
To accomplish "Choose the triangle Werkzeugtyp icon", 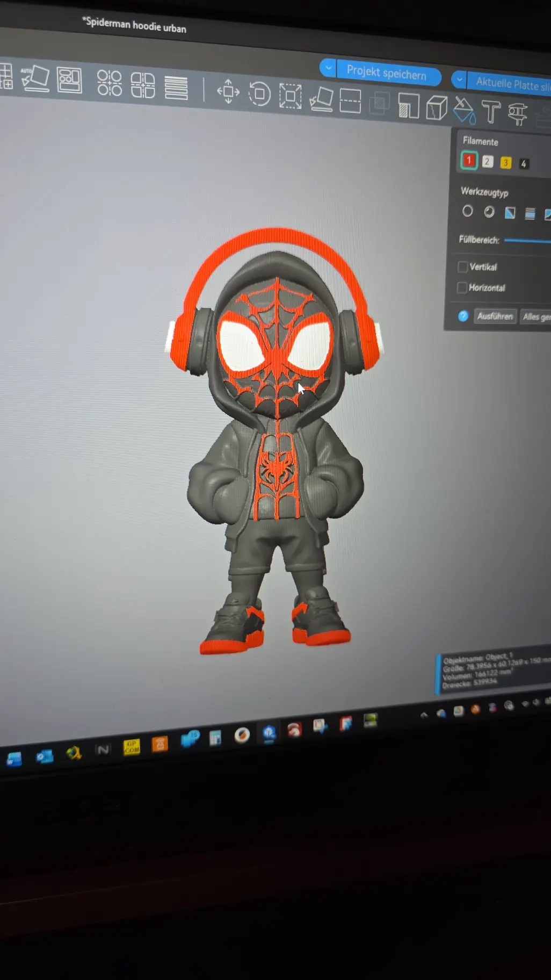I will point(510,213).
